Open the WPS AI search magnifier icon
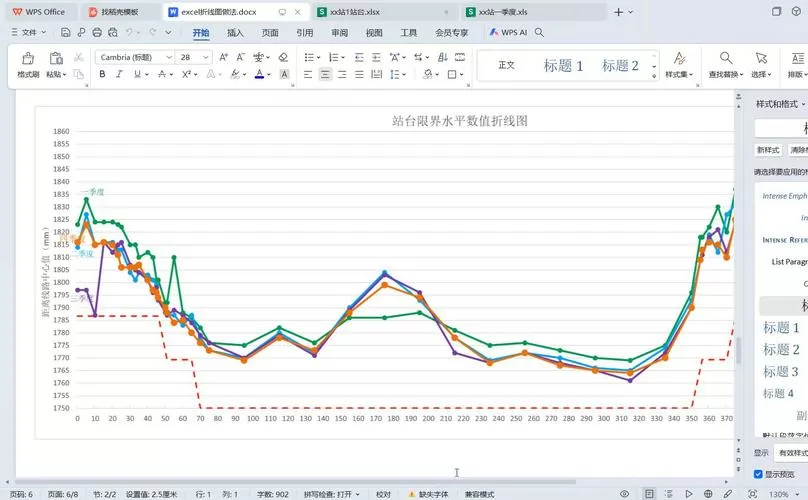This screenshot has width=808, height=500. (x=540, y=32)
